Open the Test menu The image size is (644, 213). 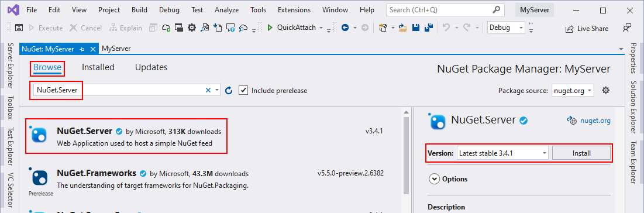[x=197, y=10]
